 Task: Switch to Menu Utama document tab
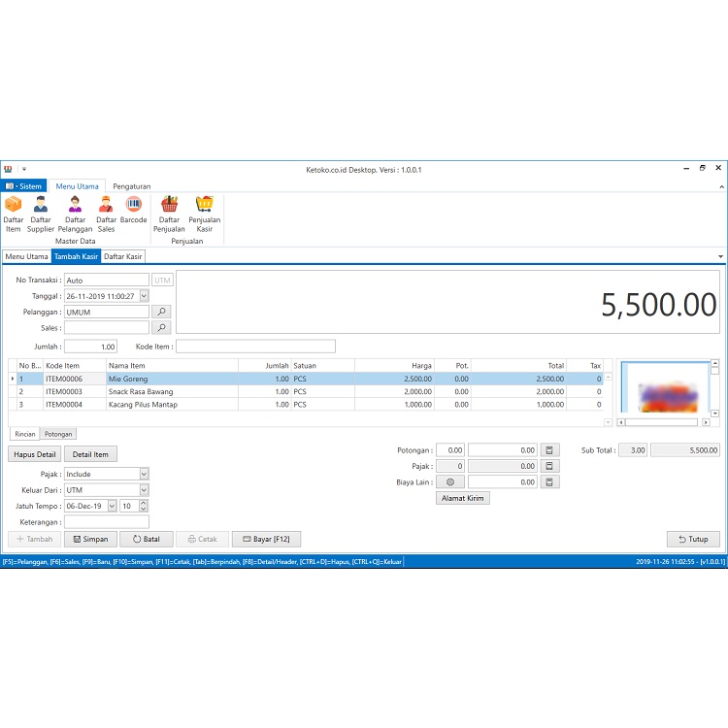pyautogui.click(x=26, y=256)
